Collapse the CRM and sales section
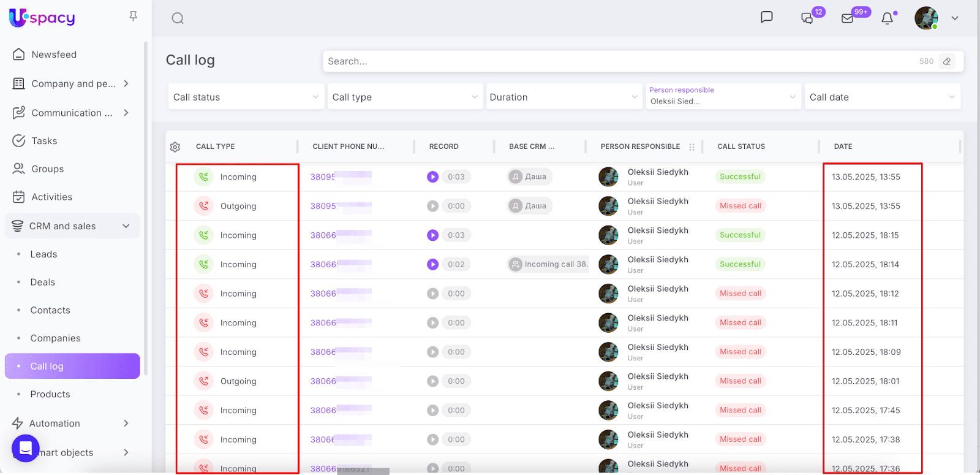 tap(126, 226)
